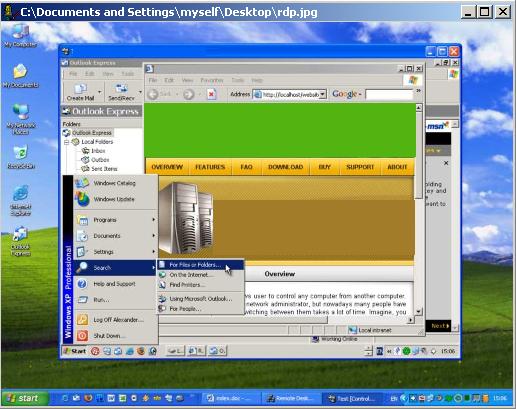The width and height of the screenshot is (516, 409).
Task: Click the Sent Items folder icon
Action: (x=86, y=169)
